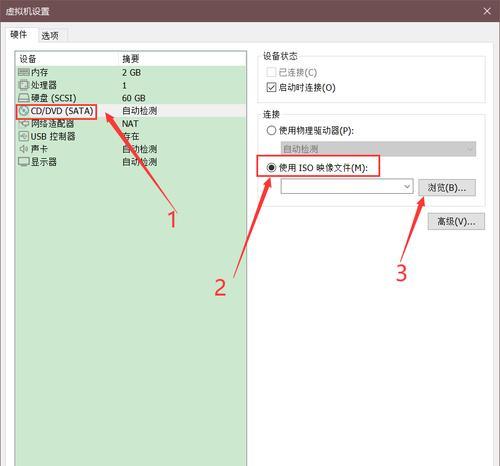
Task: Toggle the 启动时连接(O) checkbox
Action: tap(271, 87)
